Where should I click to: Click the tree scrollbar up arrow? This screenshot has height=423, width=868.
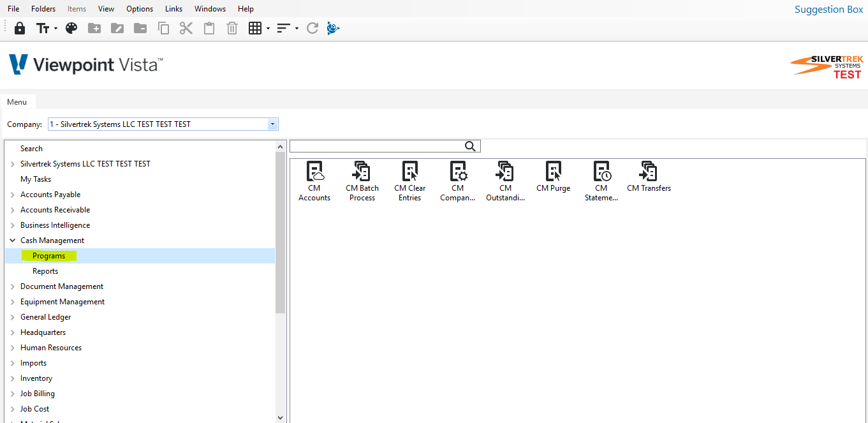(x=281, y=147)
